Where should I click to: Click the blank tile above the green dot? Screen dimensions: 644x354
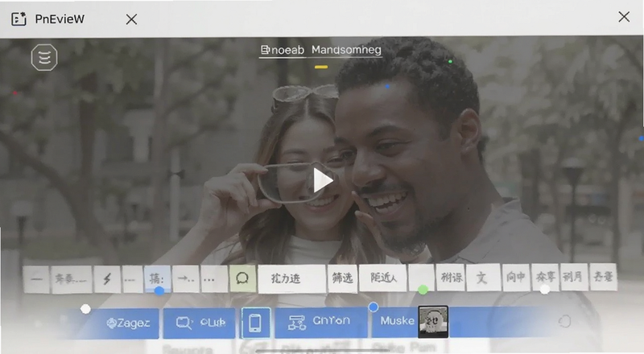[x=421, y=278]
